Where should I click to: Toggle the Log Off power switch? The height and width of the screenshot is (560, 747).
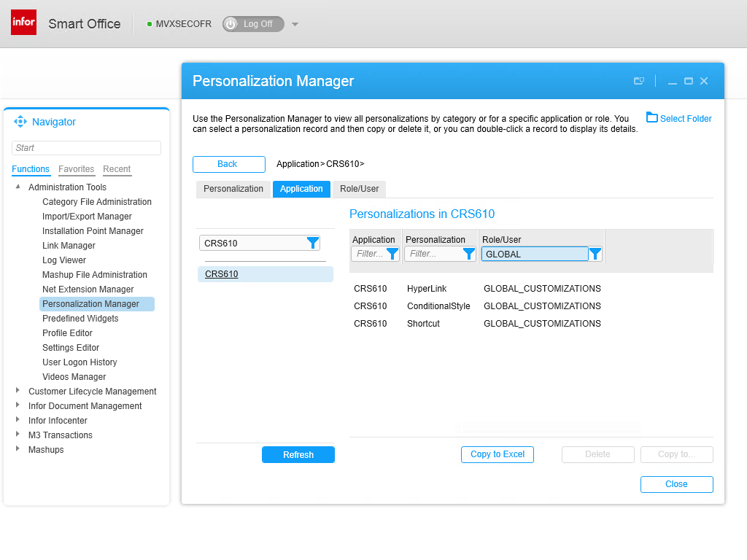tap(231, 24)
